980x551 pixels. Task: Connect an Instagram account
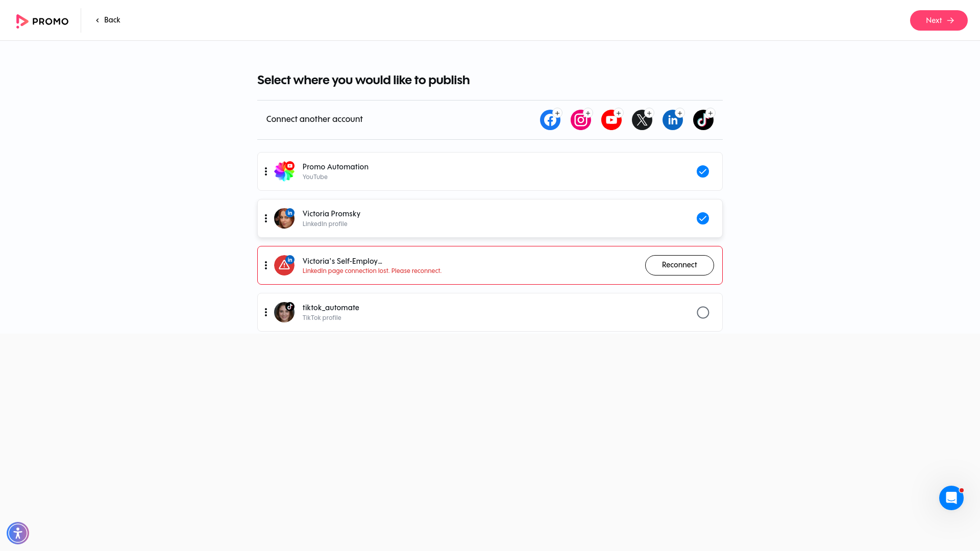pos(580,119)
